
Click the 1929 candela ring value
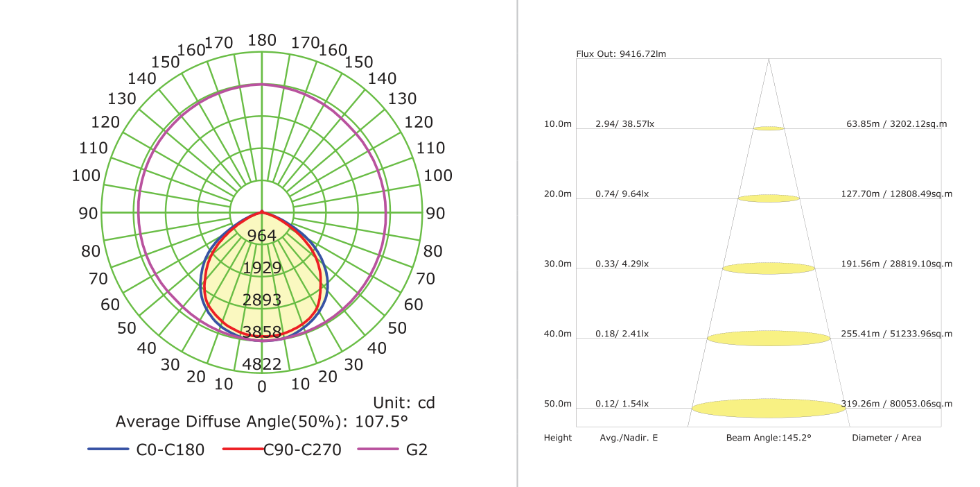point(262,268)
